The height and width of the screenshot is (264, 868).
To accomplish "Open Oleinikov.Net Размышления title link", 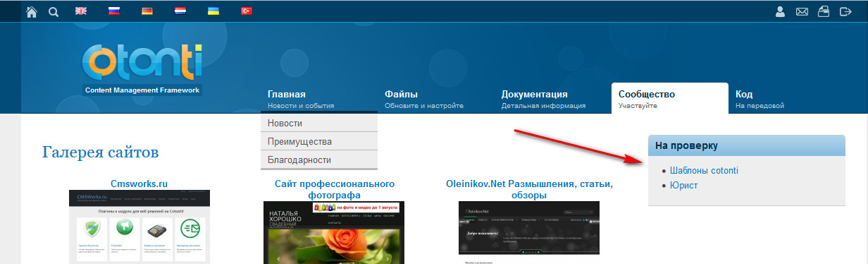I will (530, 189).
